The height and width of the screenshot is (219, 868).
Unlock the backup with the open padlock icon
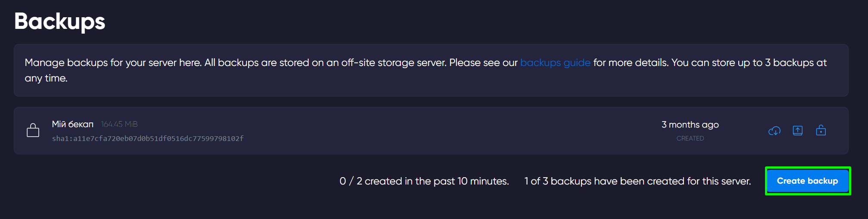[x=821, y=130]
